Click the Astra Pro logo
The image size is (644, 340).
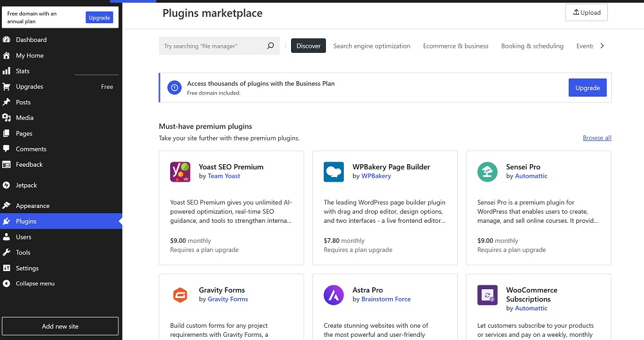click(334, 295)
